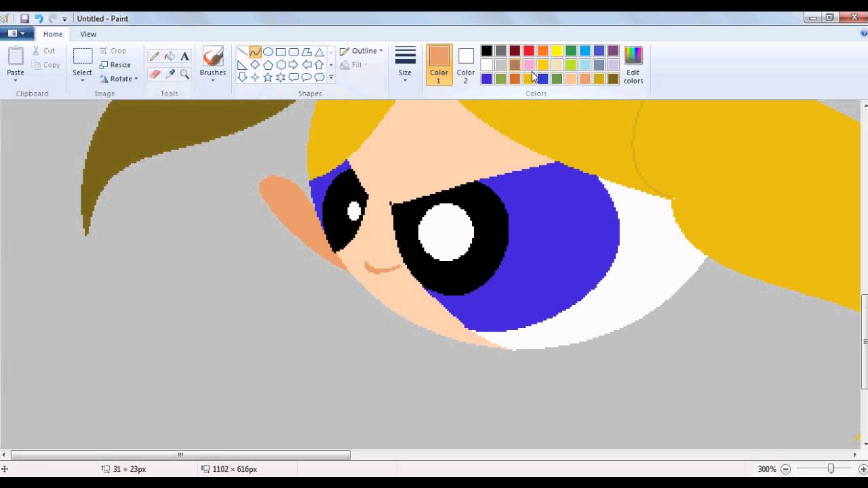This screenshot has width=868, height=488.
Task: Choose the Cloud callout shape
Action: click(x=319, y=77)
